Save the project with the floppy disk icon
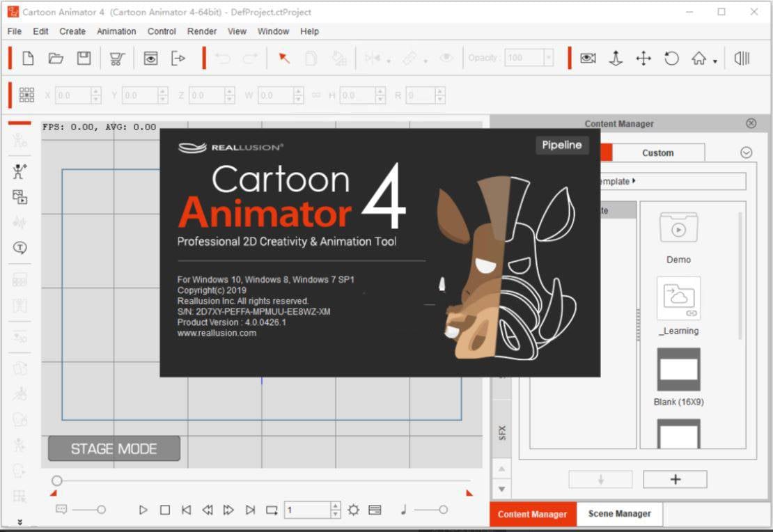 [x=84, y=58]
